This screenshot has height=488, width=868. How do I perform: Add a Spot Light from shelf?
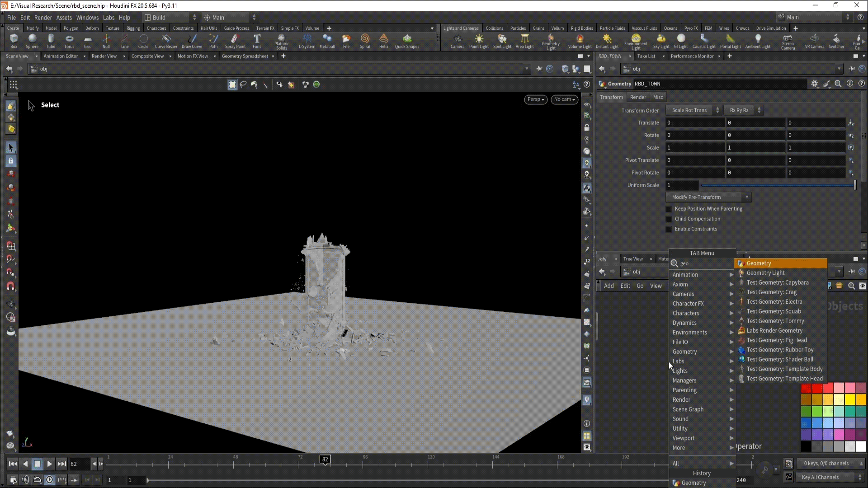(x=502, y=41)
